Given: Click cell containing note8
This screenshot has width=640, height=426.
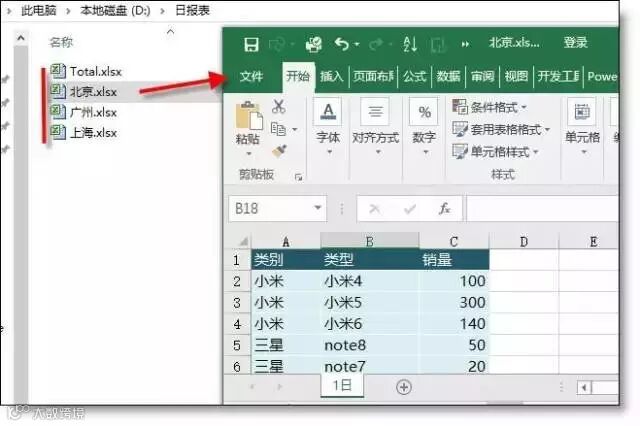Looking at the screenshot, I should [x=370, y=345].
